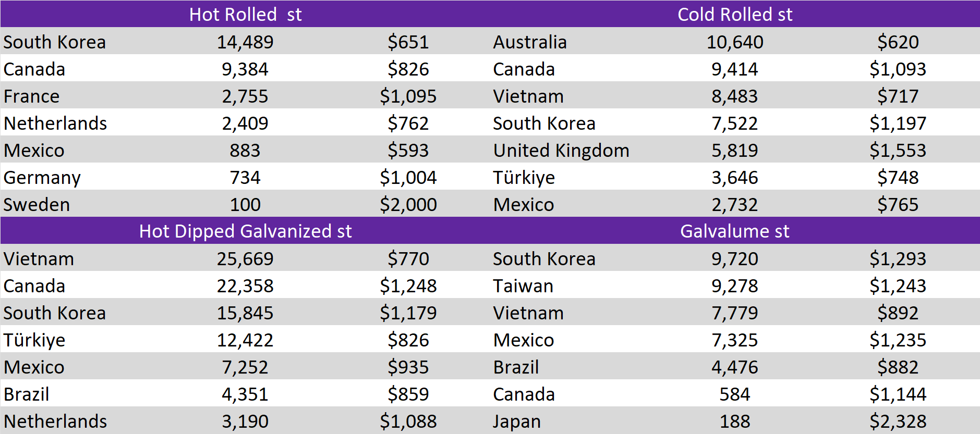Select the 10,640 volume cell

click(x=734, y=42)
